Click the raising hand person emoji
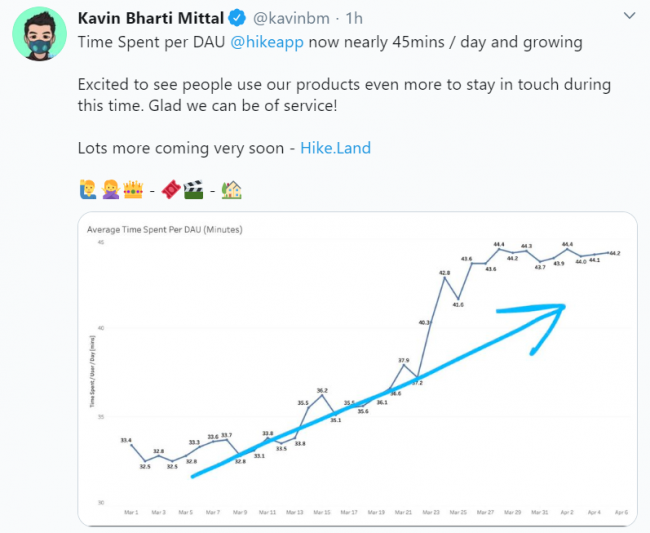 tap(88, 190)
